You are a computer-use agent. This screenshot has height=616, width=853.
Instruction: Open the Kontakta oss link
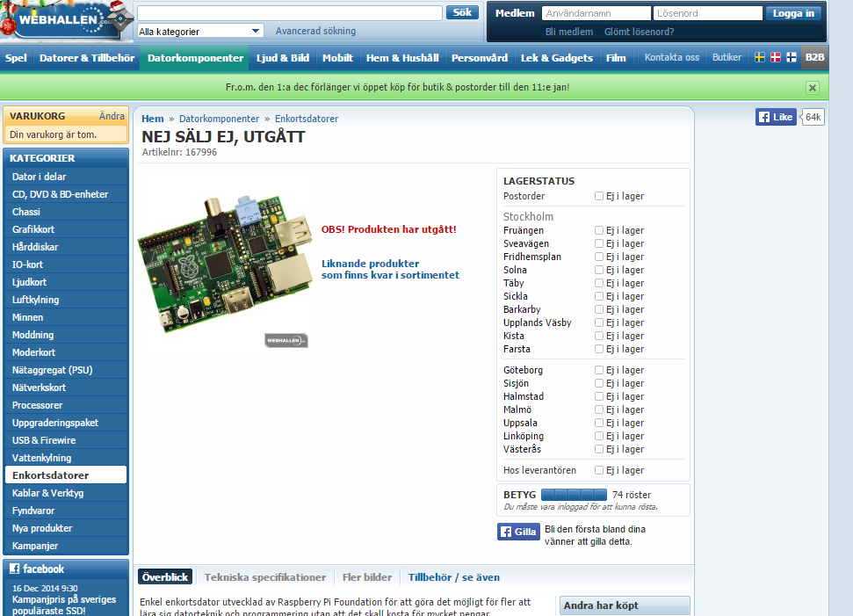pyautogui.click(x=672, y=57)
